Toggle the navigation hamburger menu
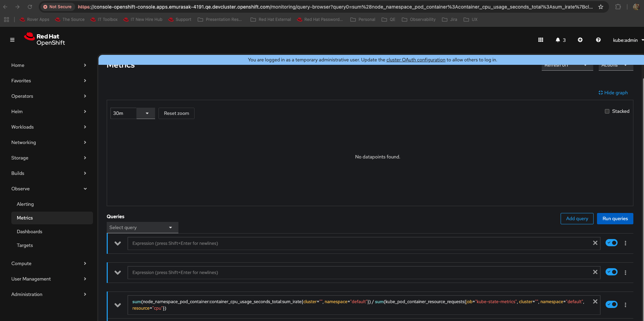 pyautogui.click(x=12, y=40)
